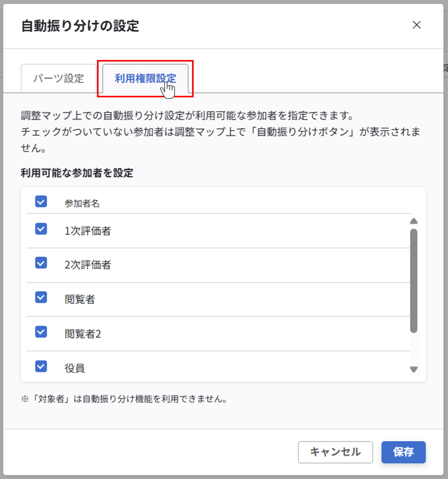Click the 役員 participant row
The image size is (448, 479).
[75, 368]
